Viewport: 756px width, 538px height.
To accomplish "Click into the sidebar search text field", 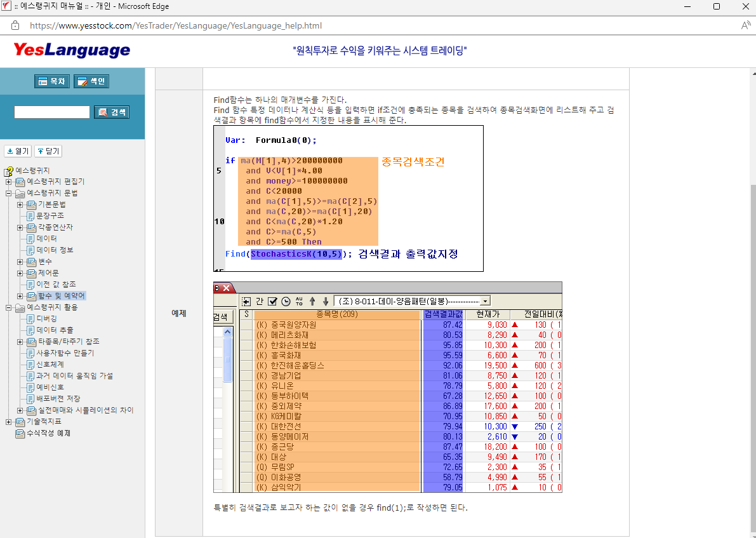I will tap(52, 112).
